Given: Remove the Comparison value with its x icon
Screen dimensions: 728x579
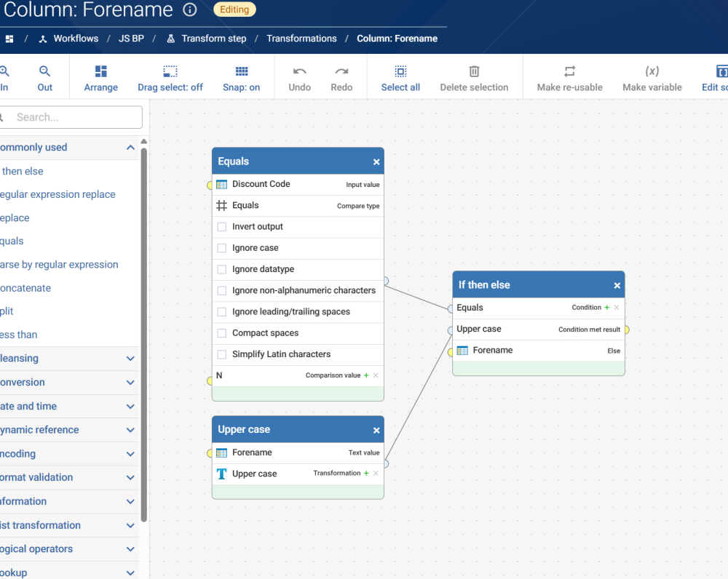Looking at the screenshot, I should pyautogui.click(x=376, y=375).
